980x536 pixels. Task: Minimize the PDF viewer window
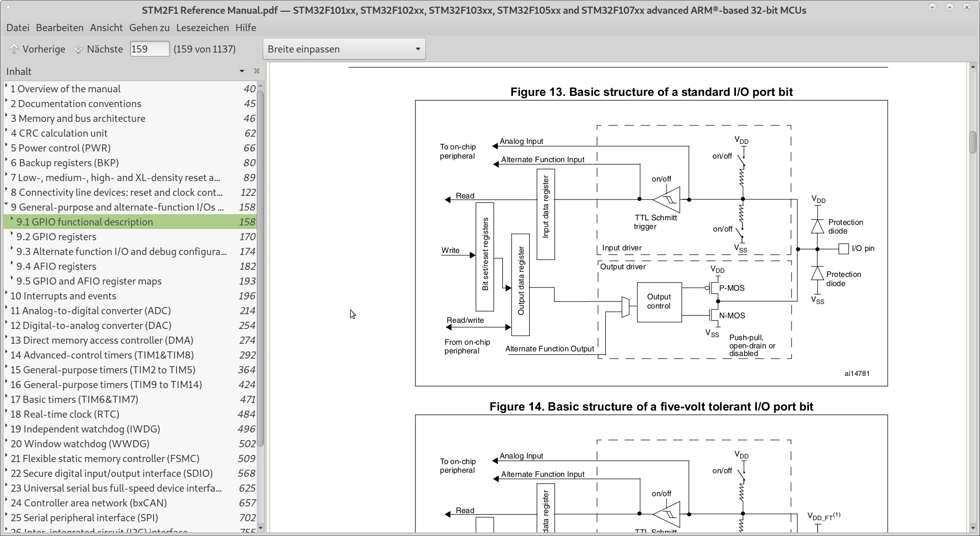tap(932, 7)
